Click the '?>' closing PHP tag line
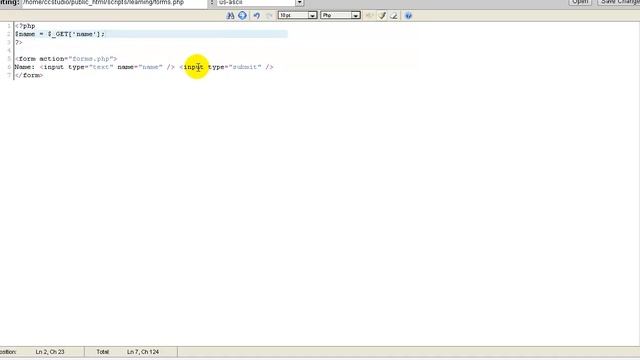This screenshot has width=640, height=360. pyautogui.click(x=19, y=42)
